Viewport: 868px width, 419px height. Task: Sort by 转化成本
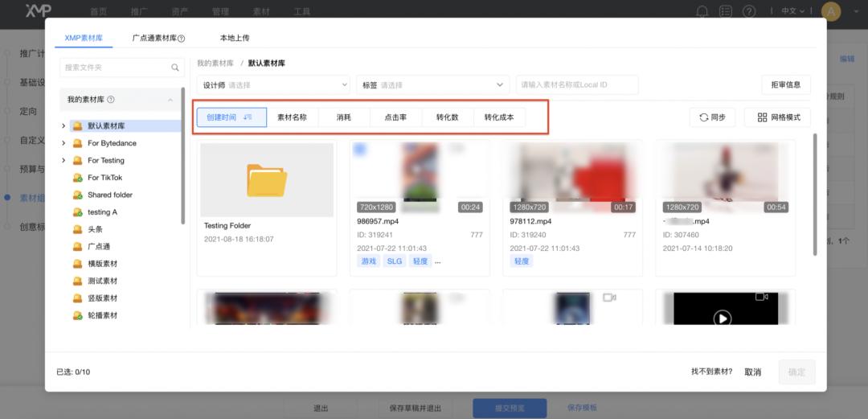[499, 117]
